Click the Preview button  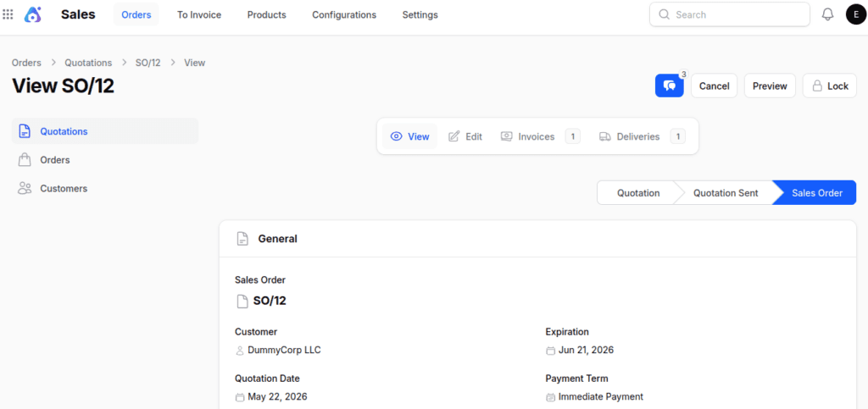[770, 86]
